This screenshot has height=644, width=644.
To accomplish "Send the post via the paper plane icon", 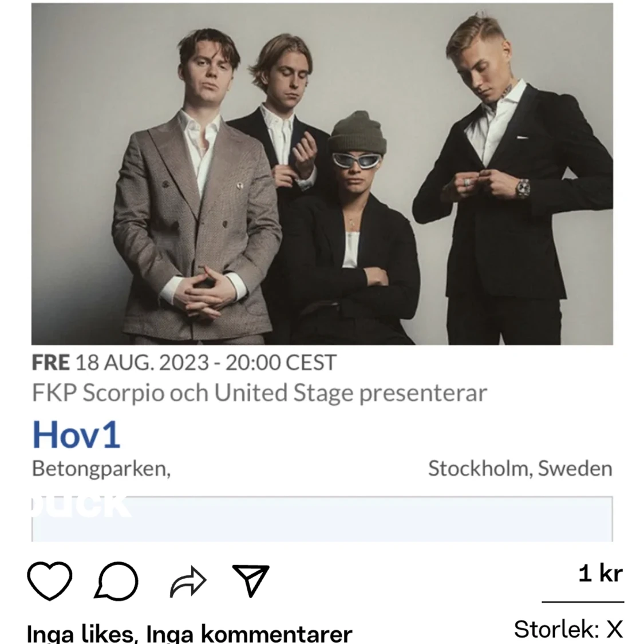I will pos(251,580).
